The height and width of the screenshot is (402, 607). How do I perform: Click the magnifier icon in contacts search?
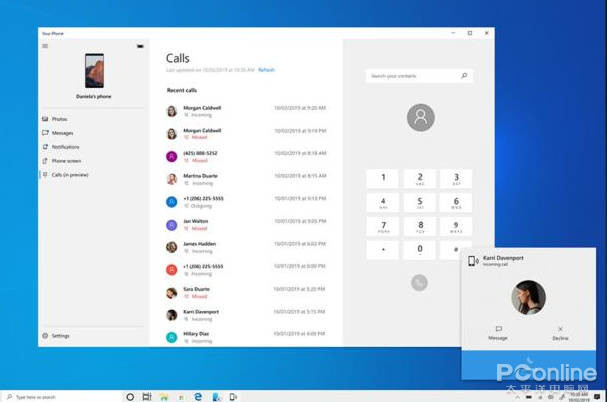[464, 76]
